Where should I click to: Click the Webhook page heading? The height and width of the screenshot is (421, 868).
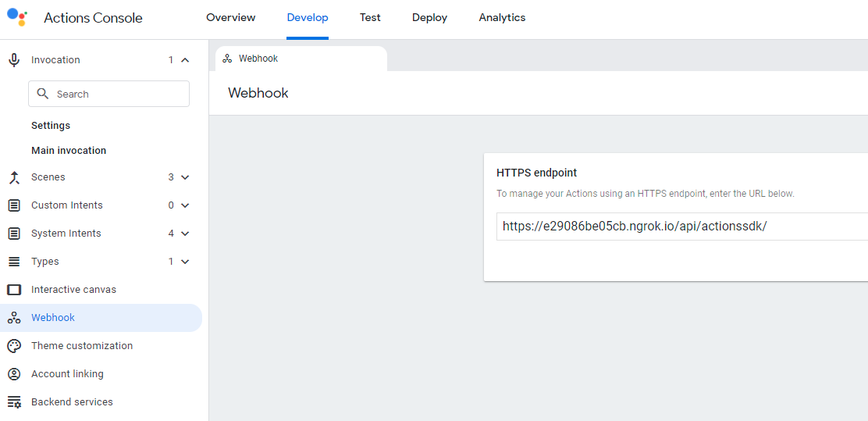258,93
